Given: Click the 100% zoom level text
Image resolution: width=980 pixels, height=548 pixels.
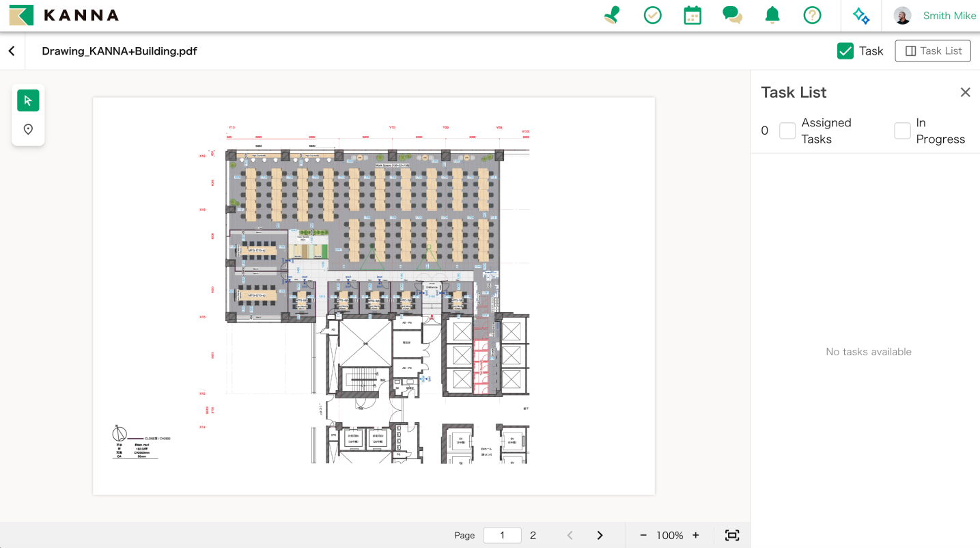Looking at the screenshot, I should 669,536.
